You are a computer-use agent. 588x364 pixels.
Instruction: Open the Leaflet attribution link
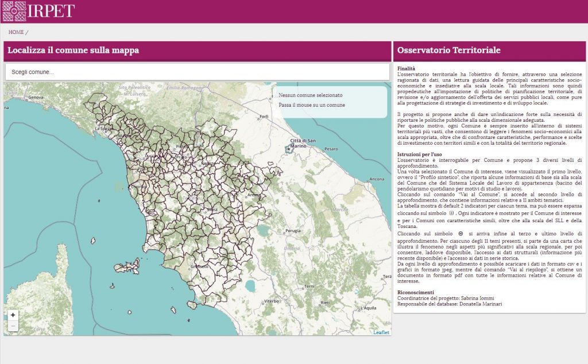click(381, 332)
